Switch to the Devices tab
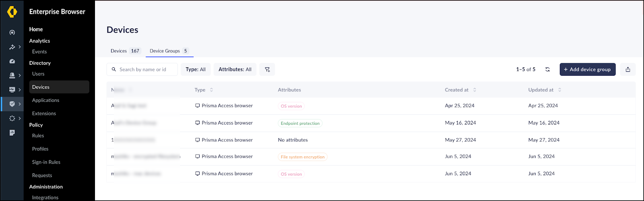Screen dimensions: 644x201 coord(125,51)
